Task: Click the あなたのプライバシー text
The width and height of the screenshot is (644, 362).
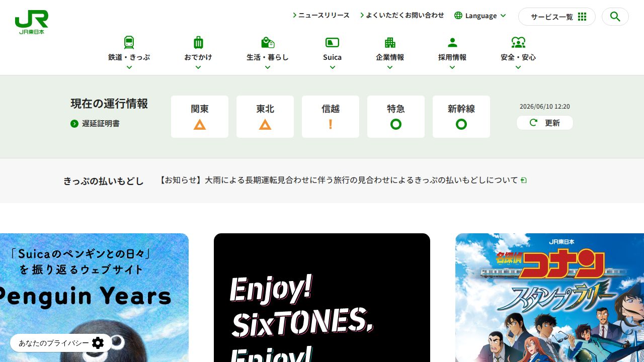Action: coord(54,343)
